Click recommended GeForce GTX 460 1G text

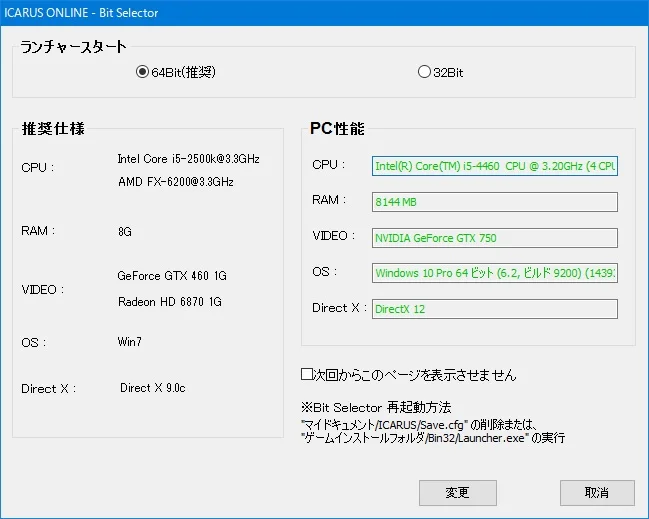[172, 276]
